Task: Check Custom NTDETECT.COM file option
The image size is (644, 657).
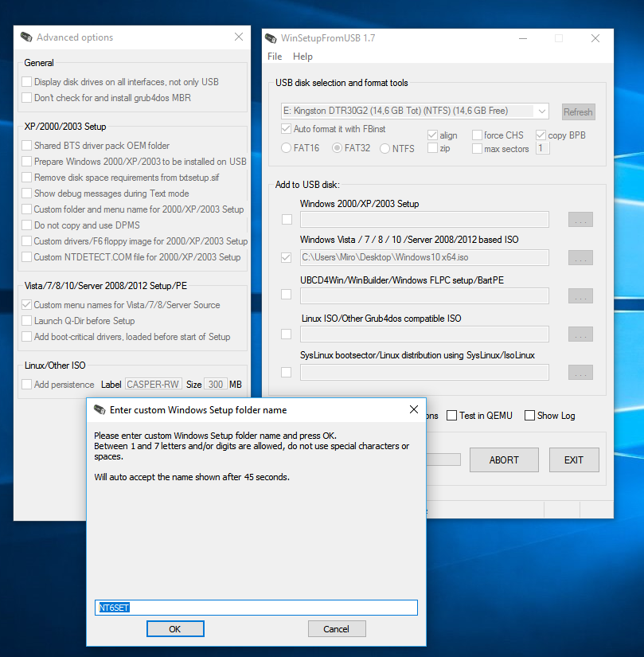Action: 26,257
